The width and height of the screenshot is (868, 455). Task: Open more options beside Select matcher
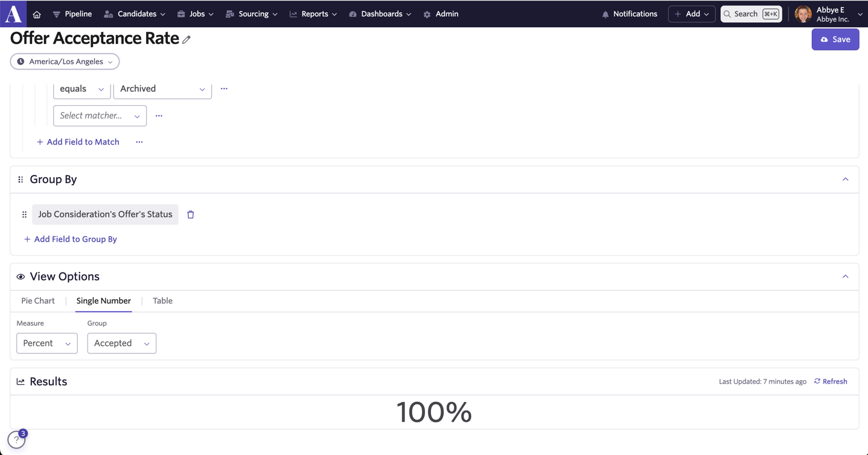click(x=159, y=115)
